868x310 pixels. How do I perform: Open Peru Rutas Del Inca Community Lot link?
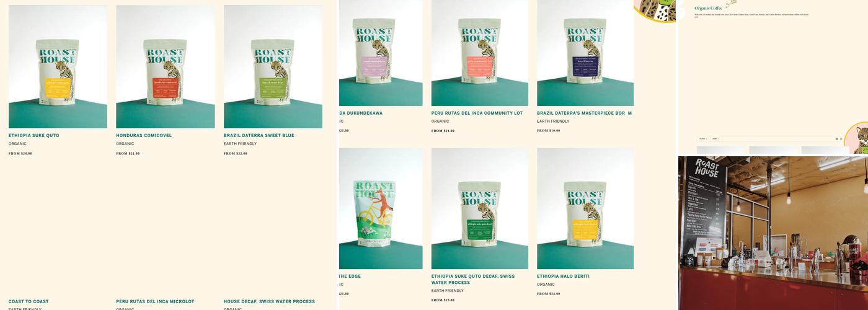tap(477, 113)
